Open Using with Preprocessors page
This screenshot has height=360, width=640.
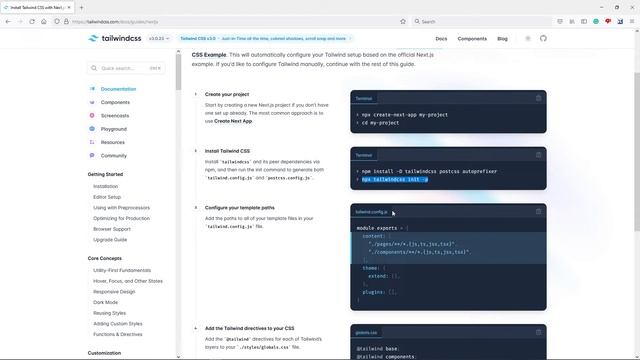point(121,208)
